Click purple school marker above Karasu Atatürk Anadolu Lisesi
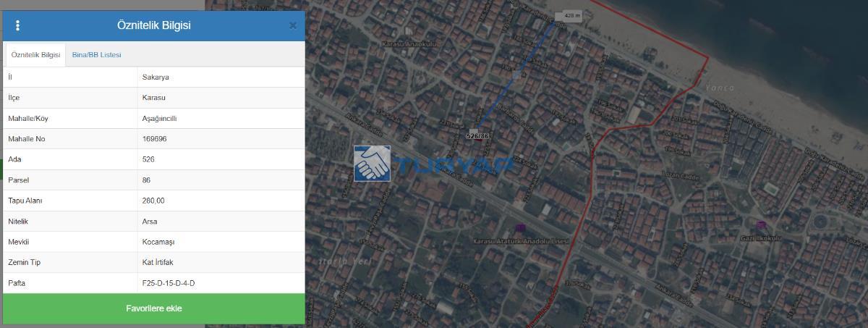 [x=520, y=229]
